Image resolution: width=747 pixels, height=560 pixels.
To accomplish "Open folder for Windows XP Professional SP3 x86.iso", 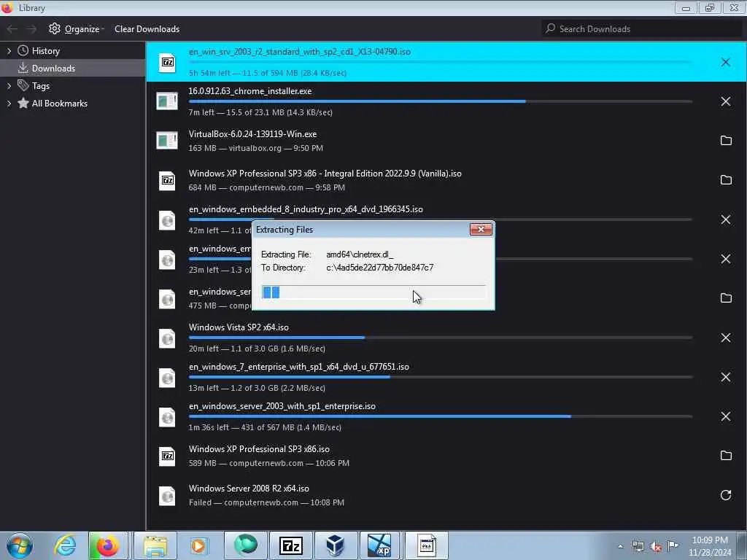I will point(726,456).
